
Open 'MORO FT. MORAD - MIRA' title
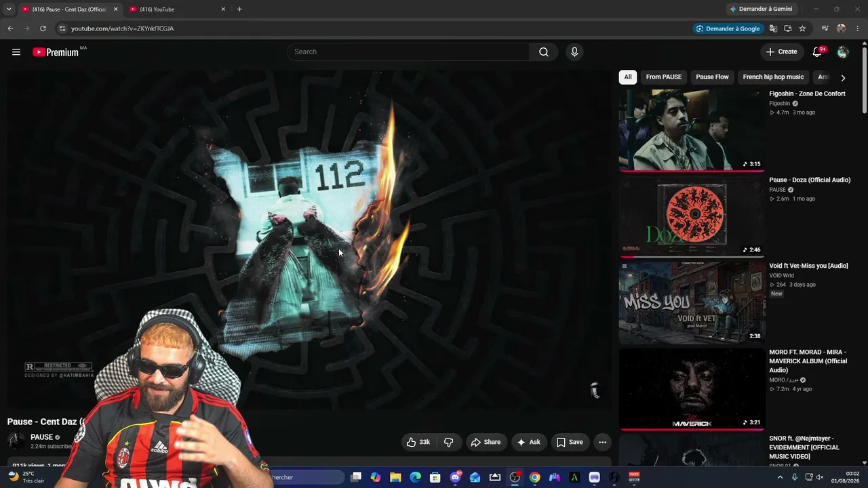(808, 361)
